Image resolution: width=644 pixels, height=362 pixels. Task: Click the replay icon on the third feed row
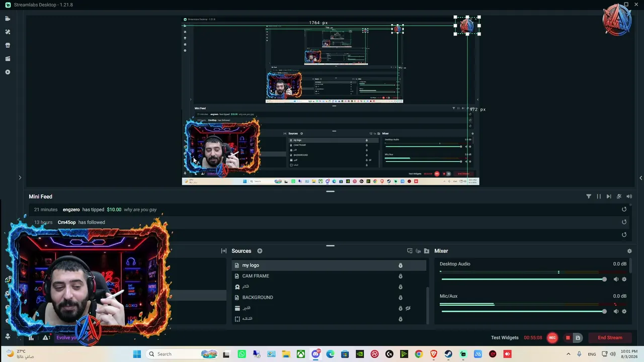click(x=624, y=235)
